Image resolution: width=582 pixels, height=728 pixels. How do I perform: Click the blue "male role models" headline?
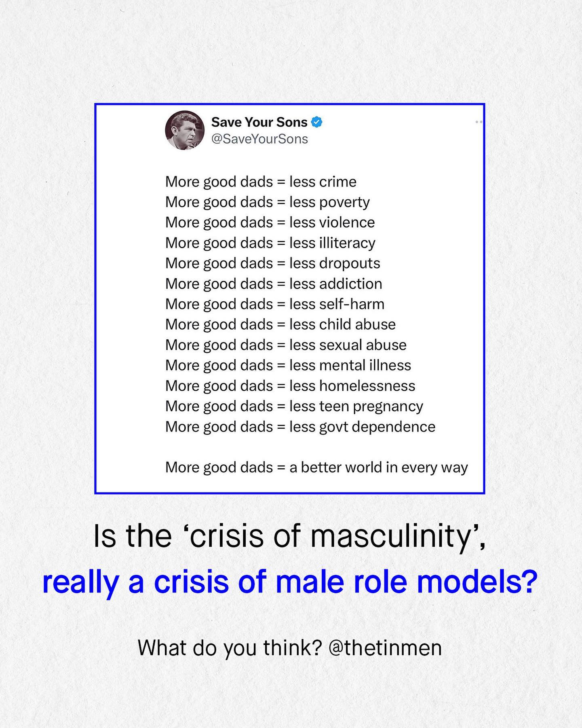pyautogui.click(x=289, y=582)
